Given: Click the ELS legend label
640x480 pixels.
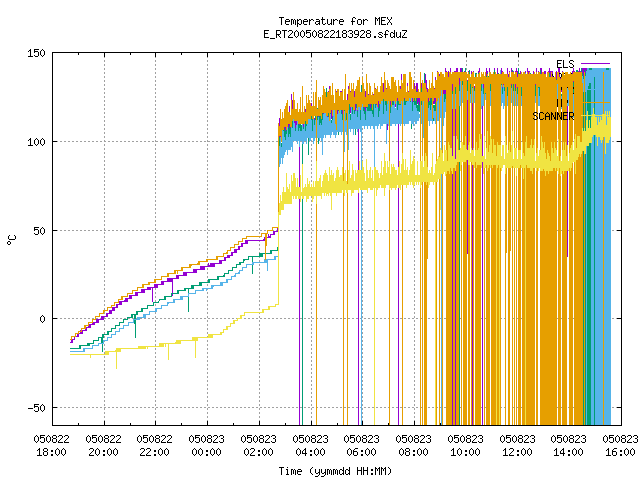Looking at the screenshot, I should point(565,64).
